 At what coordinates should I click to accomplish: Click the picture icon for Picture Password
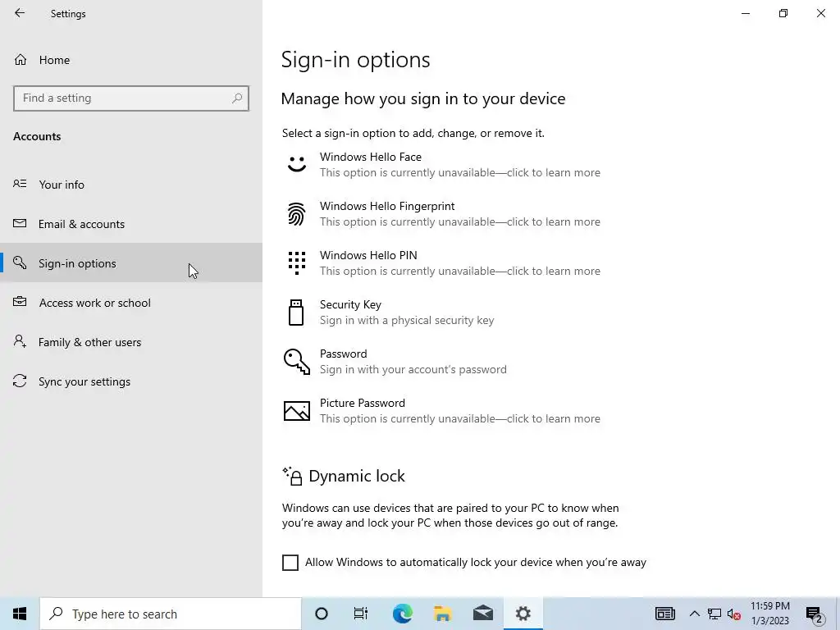pos(297,411)
